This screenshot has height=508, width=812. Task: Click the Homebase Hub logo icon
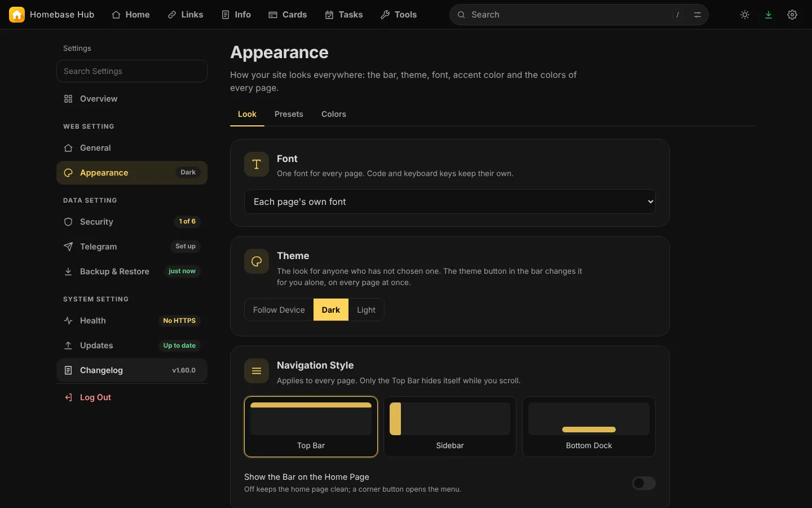click(x=17, y=15)
